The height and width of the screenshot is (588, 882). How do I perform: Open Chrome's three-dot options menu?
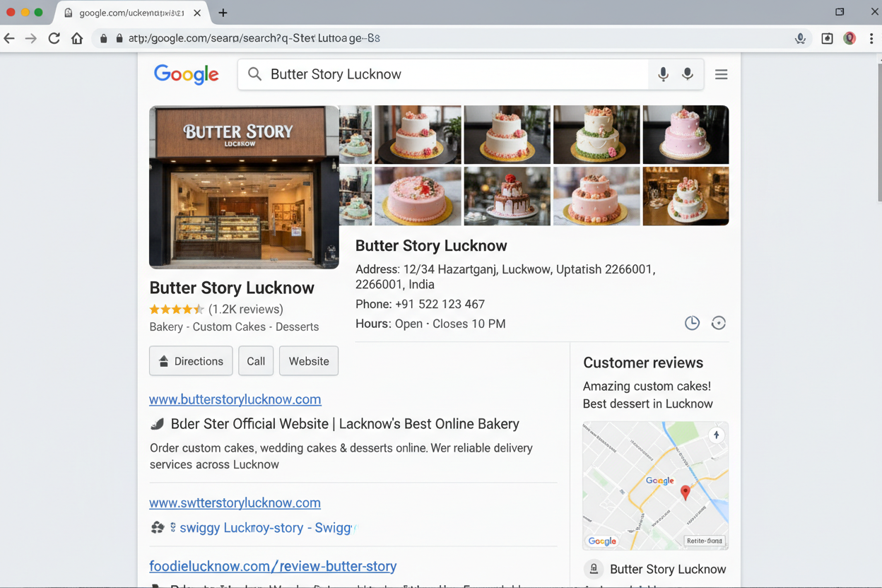click(x=871, y=38)
